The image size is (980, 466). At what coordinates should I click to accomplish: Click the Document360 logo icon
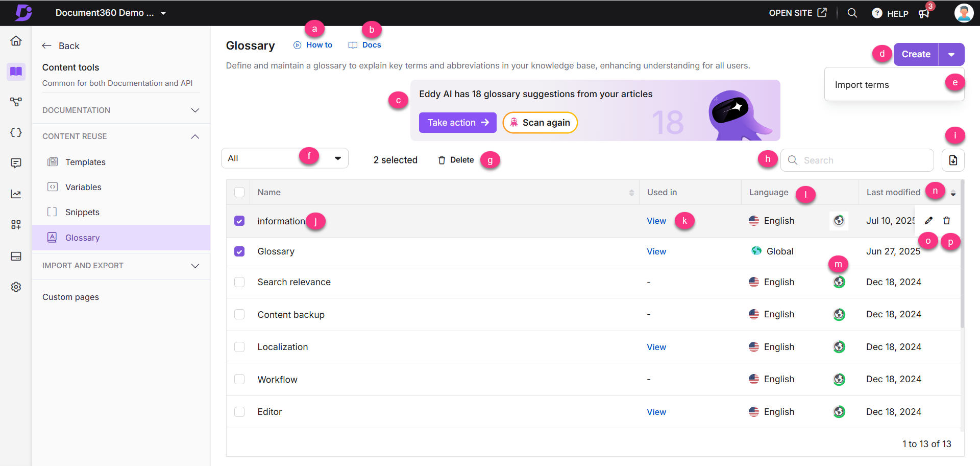point(23,13)
